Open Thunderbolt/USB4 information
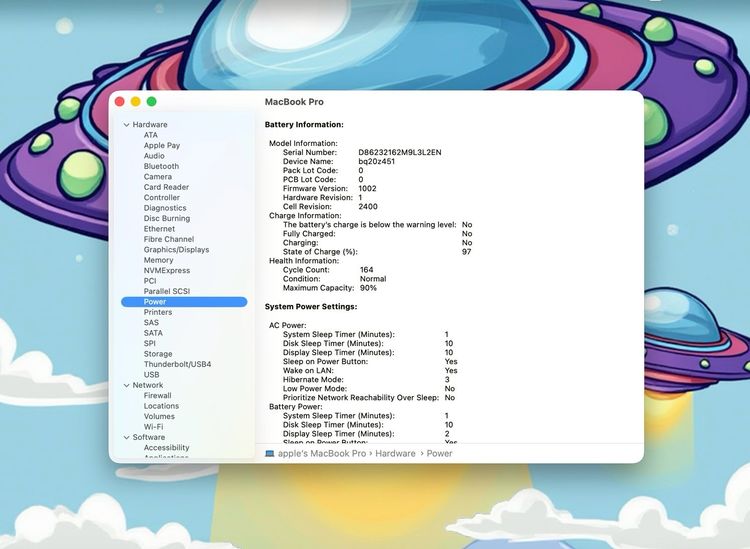The width and height of the screenshot is (750, 549). pyautogui.click(x=177, y=364)
